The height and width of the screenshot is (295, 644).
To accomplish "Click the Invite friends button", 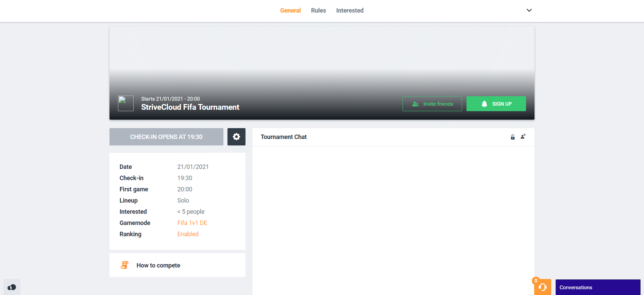I will (432, 104).
